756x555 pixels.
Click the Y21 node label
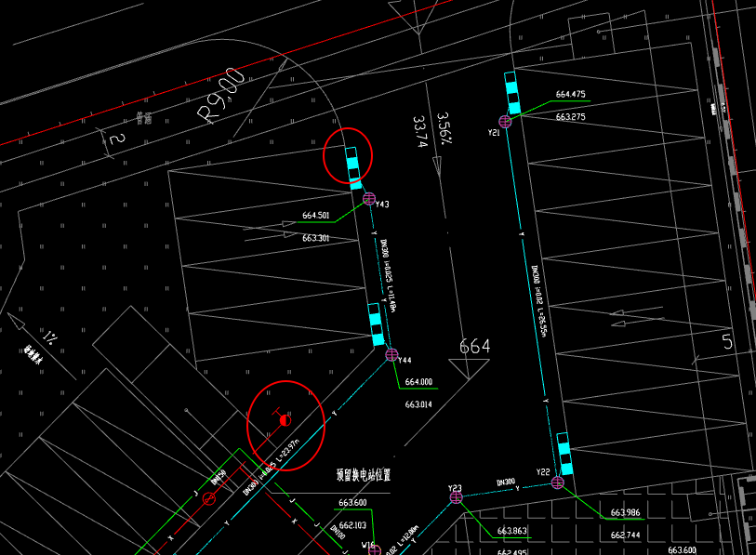click(x=494, y=133)
